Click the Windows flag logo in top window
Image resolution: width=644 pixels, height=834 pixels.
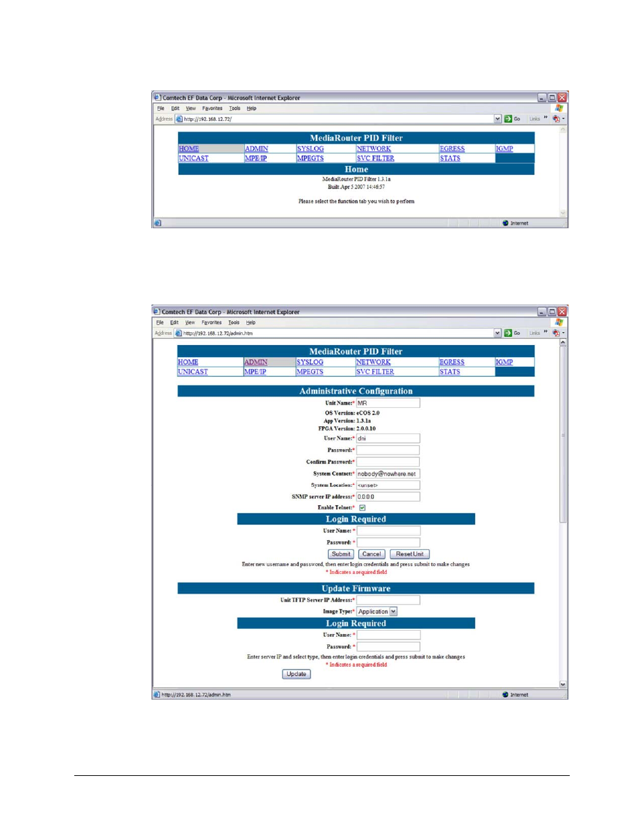(x=559, y=108)
